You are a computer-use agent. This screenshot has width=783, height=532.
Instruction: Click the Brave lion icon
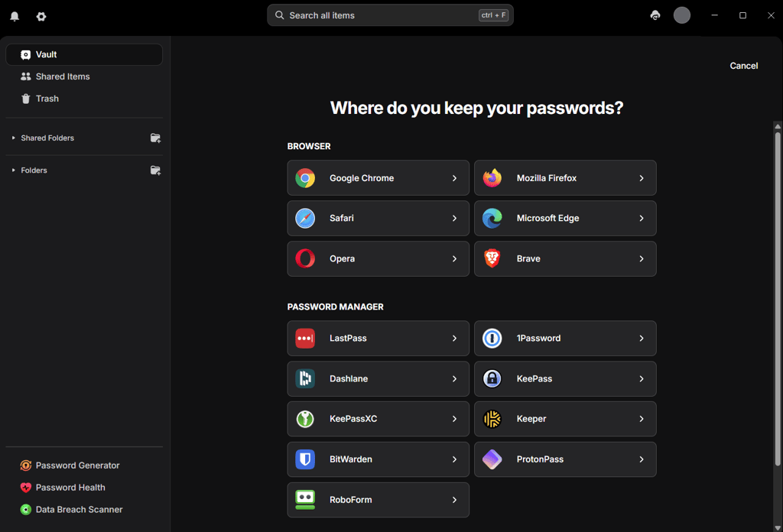pos(492,258)
